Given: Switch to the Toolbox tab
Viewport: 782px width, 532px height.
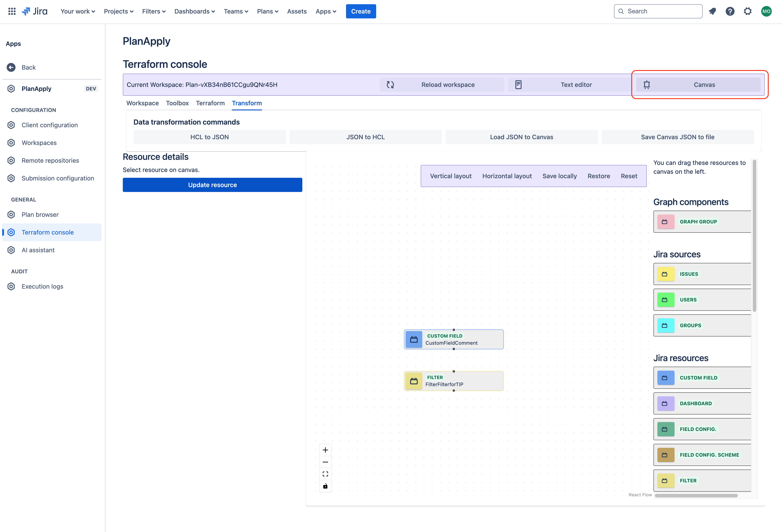Looking at the screenshot, I should [x=177, y=103].
